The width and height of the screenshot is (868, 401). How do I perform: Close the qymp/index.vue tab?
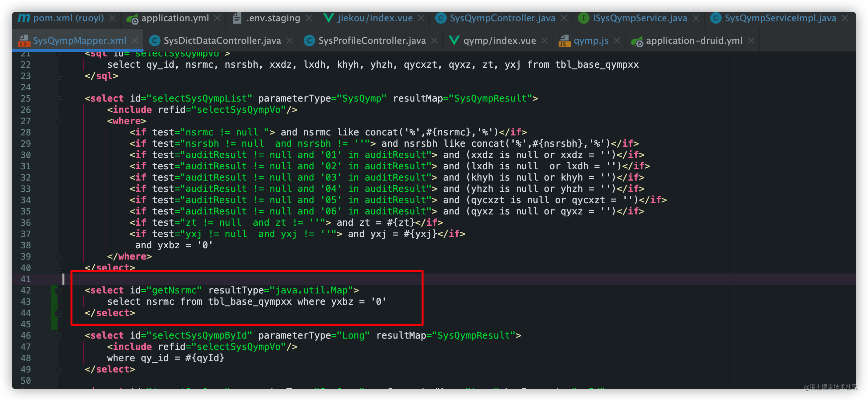pyautogui.click(x=544, y=41)
